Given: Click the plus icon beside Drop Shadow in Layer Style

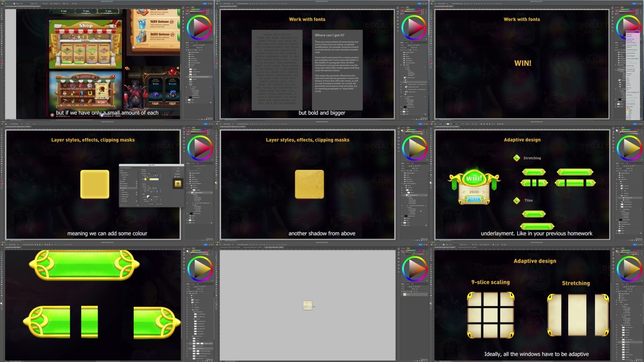Looking at the screenshot, I should click(x=136, y=201).
